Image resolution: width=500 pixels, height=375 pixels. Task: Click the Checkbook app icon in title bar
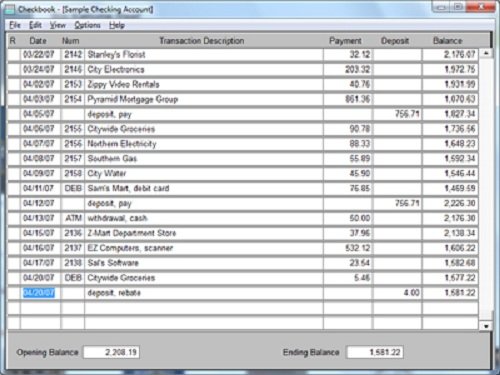point(10,9)
